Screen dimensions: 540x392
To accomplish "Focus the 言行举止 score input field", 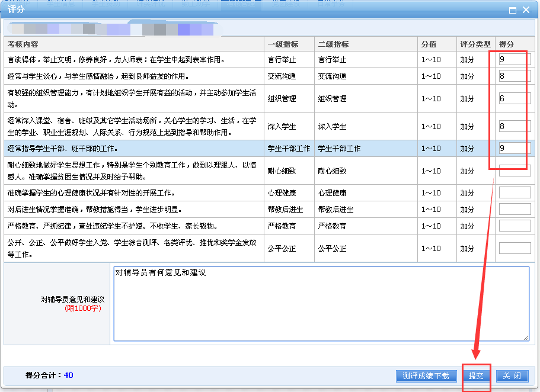I will coord(515,60).
